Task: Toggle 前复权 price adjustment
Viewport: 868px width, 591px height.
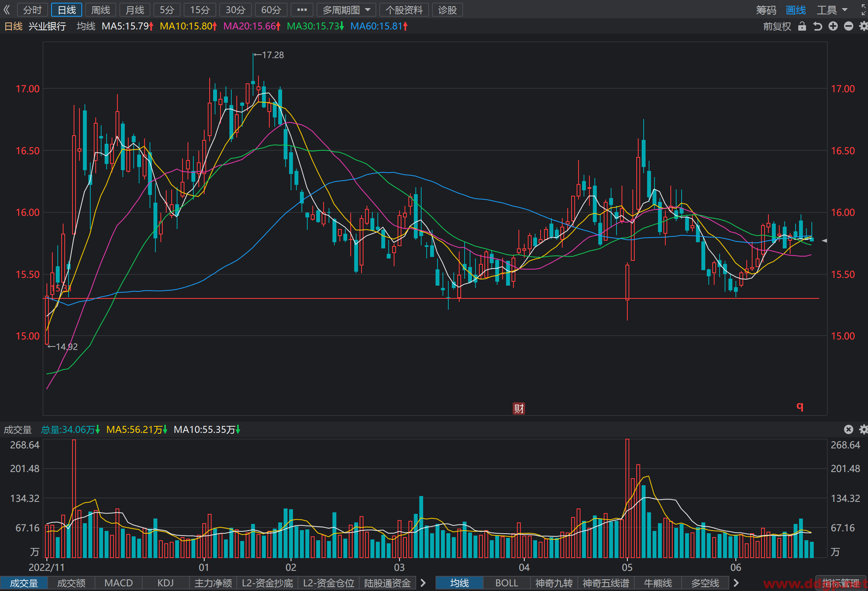Action: 777,26
